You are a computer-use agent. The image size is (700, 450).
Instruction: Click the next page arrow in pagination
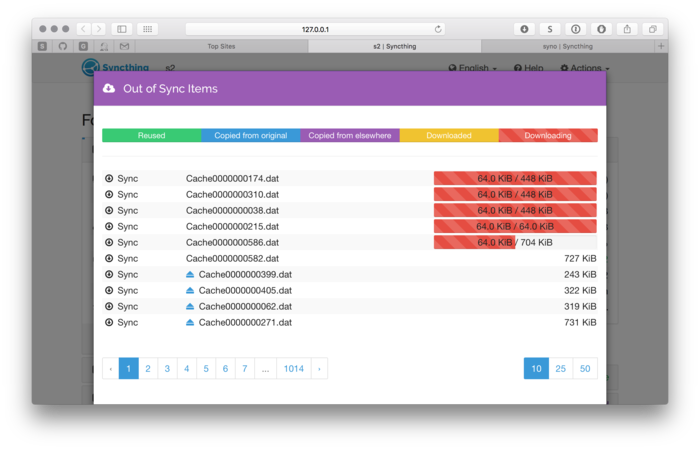click(319, 368)
